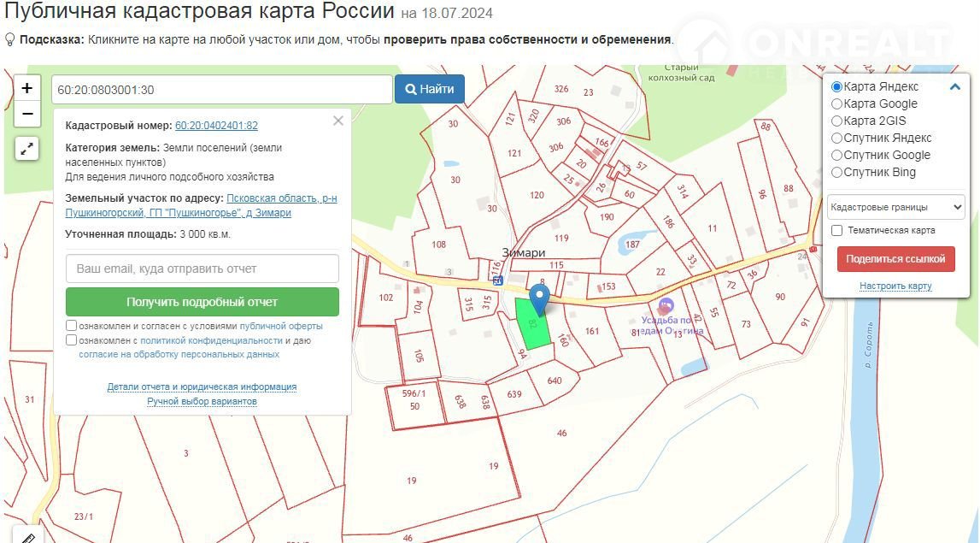This screenshot has height=543, width=980.
Task: Select the Карта Google radio option
Action: 837,103
